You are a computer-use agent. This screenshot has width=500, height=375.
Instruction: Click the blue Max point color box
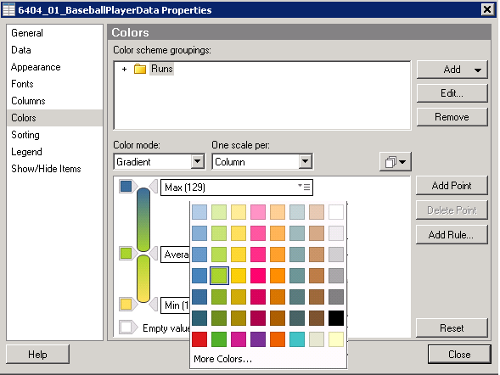pos(126,186)
